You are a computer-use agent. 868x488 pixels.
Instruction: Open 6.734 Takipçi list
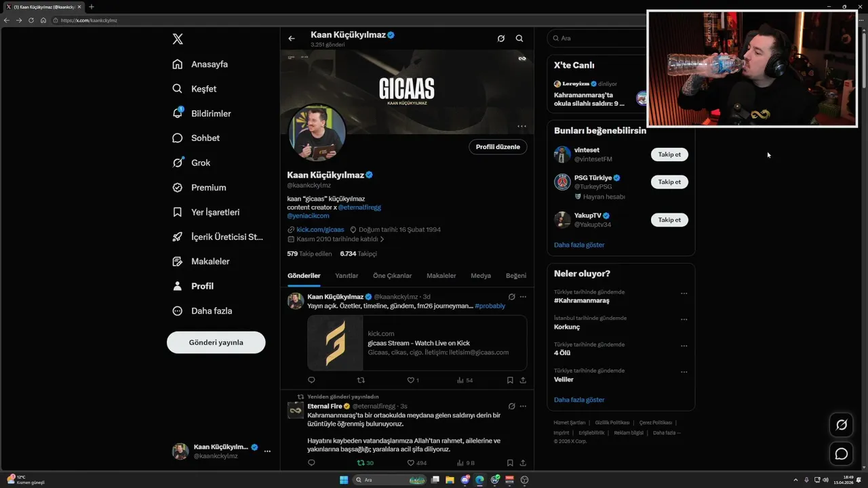point(359,253)
